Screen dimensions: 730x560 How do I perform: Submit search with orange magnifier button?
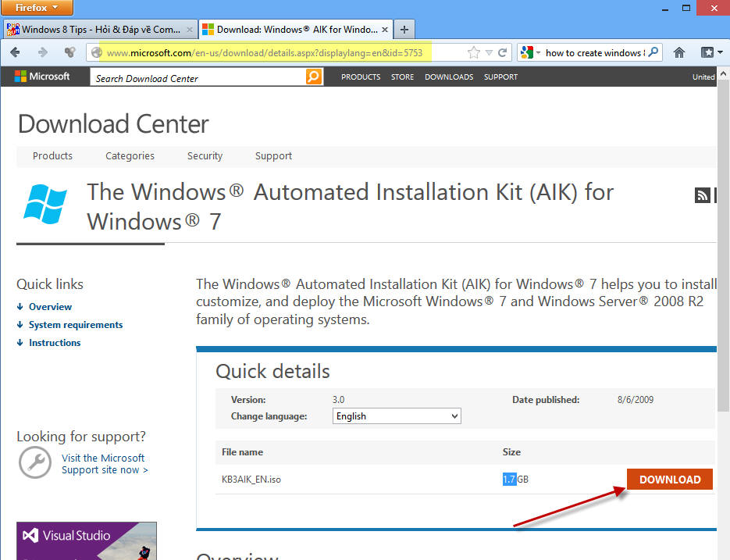pyautogui.click(x=314, y=77)
